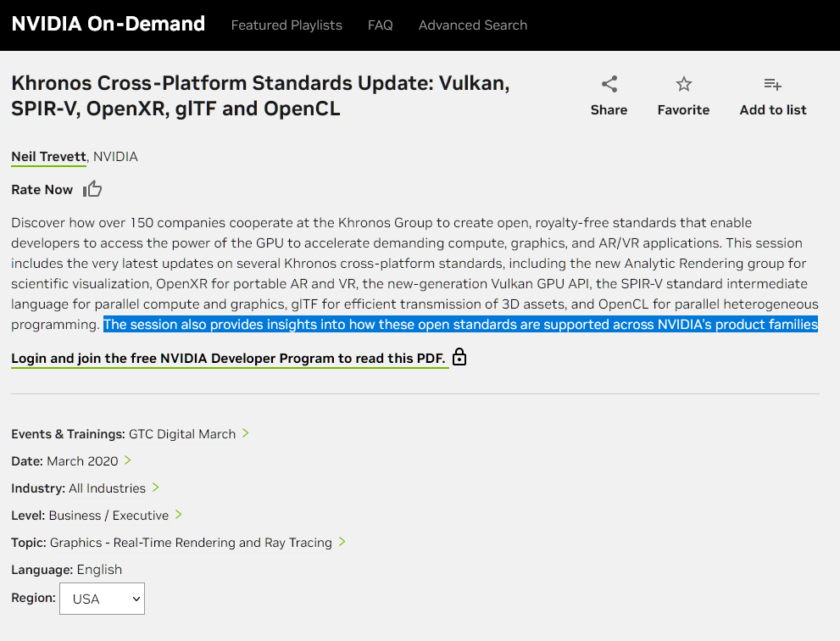Screen dimensions: 840x641
Task: Click Graphics - Real-Time Rendering topic value
Action: pos(191,543)
